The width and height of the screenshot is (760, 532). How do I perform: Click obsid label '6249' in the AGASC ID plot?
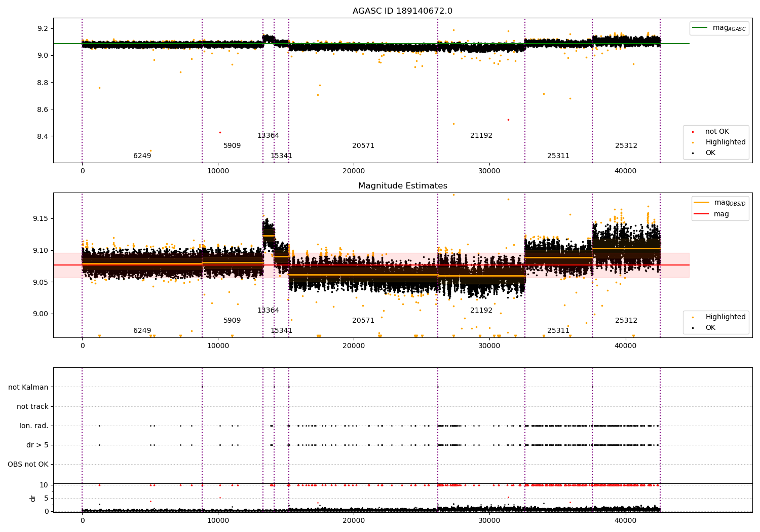click(142, 156)
